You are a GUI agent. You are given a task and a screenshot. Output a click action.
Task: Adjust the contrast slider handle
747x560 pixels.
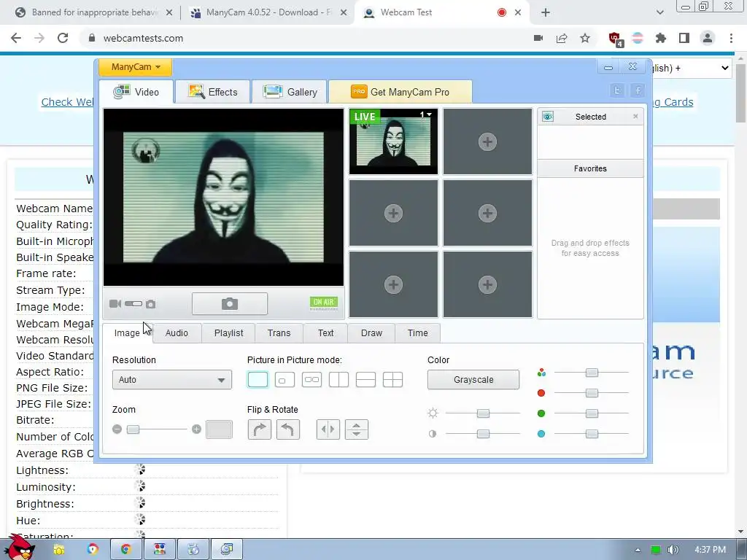pos(483,434)
